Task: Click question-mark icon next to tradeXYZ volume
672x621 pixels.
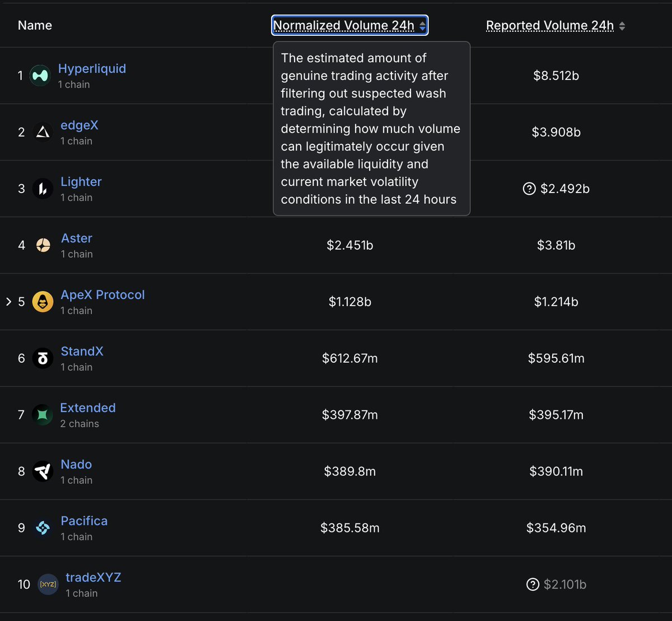Action: pos(533,584)
